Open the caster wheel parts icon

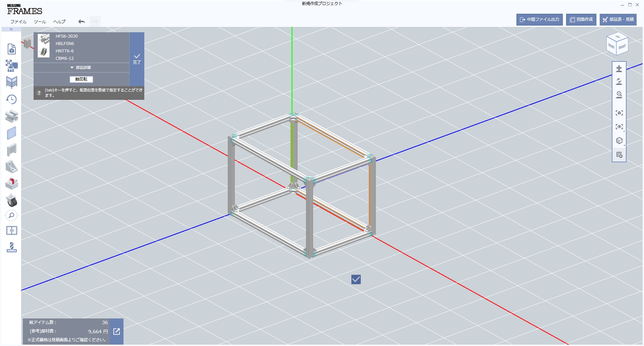pyautogui.click(x=11, y=201)
